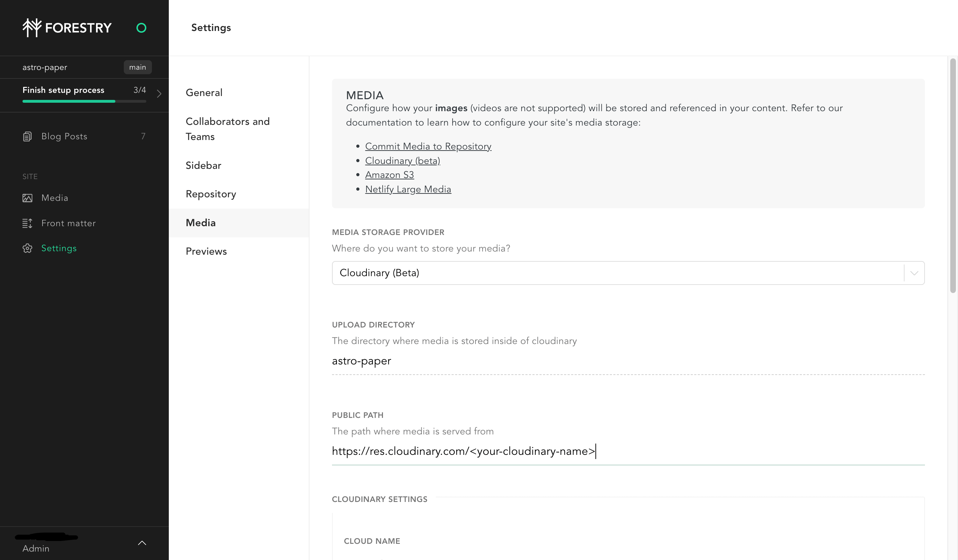Click the green status indicator icon
The width and height of the screenshot is (958, 560).
141,27
